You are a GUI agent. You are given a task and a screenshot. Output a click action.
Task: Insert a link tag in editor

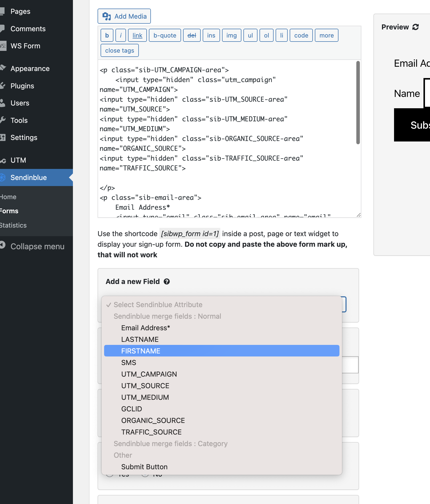point(137,35)
